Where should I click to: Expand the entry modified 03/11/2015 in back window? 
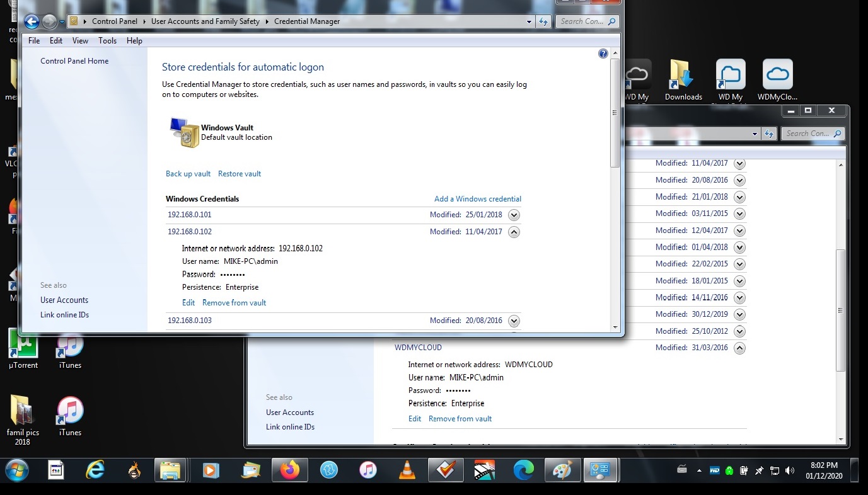[740, 213]
